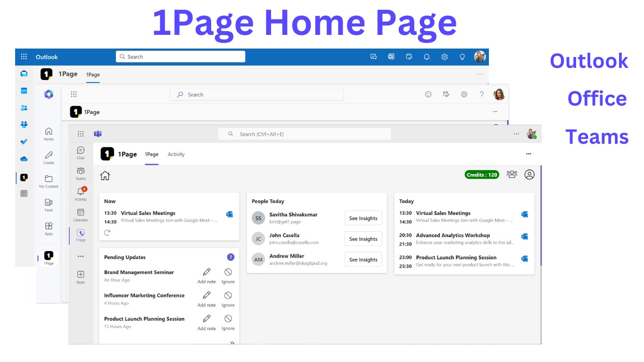Go to Home in the Office sidebar
Image resolution: width=644 pixels, height=362 pixels.
pyautogui.click(x=49, y=134)
